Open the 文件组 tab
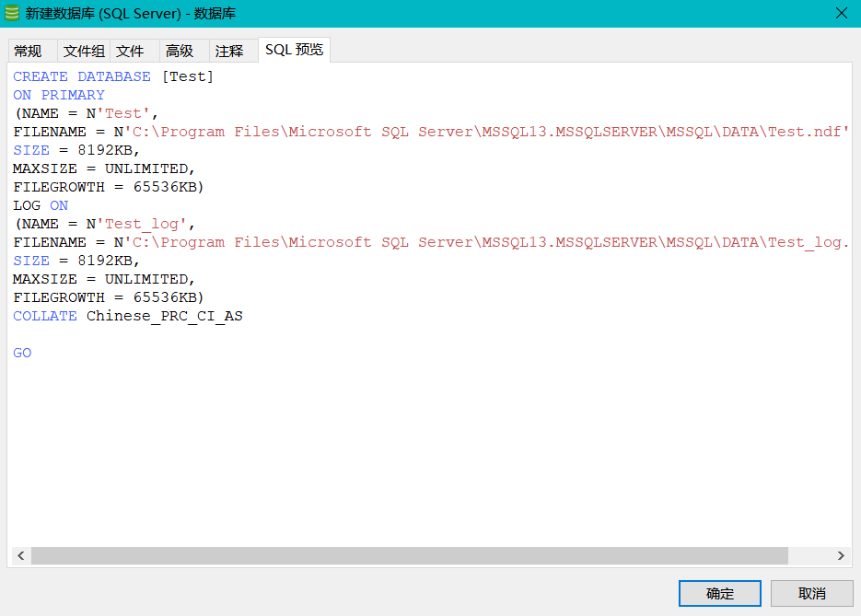Screen dimensions: 861x616 84,51
